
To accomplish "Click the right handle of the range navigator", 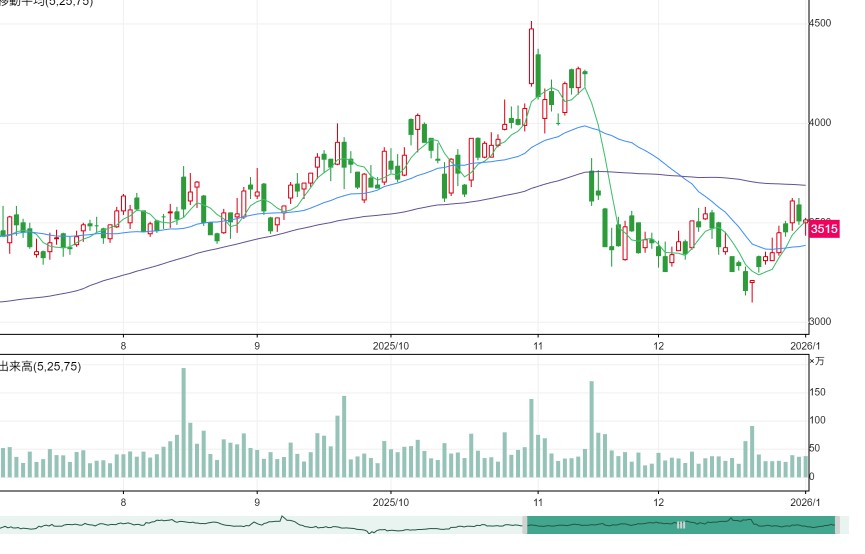I will (x=837, y=525).
